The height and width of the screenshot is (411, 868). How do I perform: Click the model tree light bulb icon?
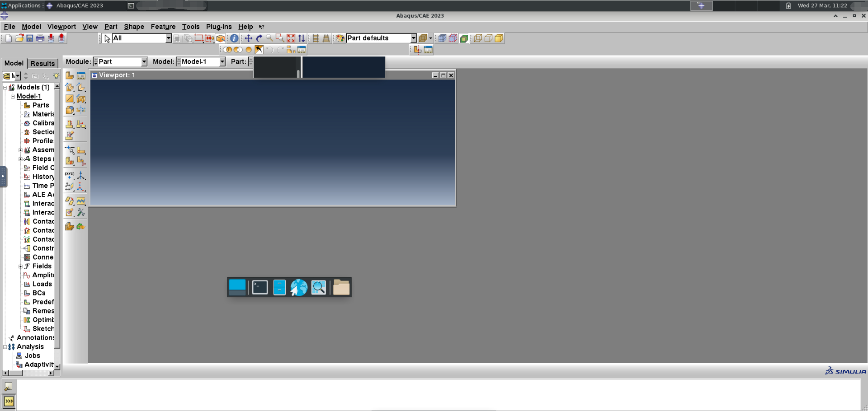pos(56,76)
